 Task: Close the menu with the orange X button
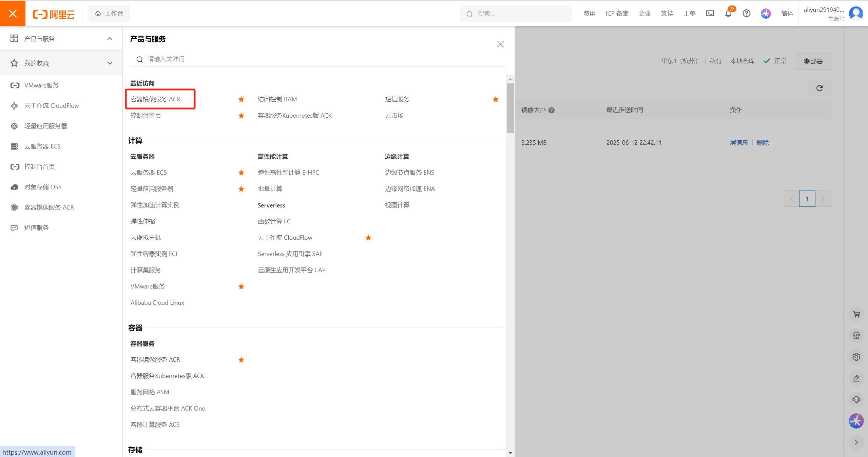13,14
